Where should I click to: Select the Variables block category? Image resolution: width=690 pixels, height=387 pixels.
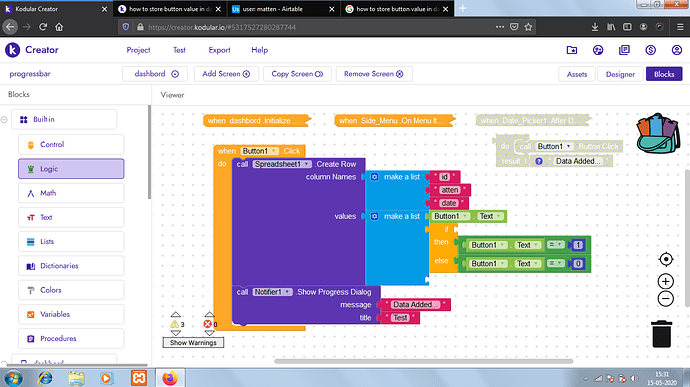point(71,314)
